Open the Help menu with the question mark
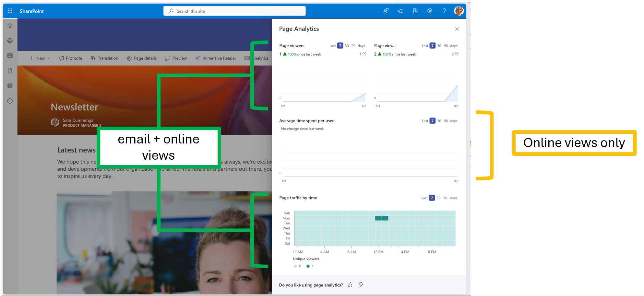The height and width of the screenshot is (296, 644). point(444,11)
